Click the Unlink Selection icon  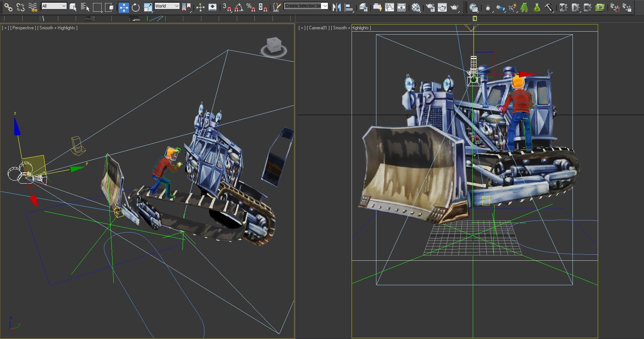tap(20, 7)
